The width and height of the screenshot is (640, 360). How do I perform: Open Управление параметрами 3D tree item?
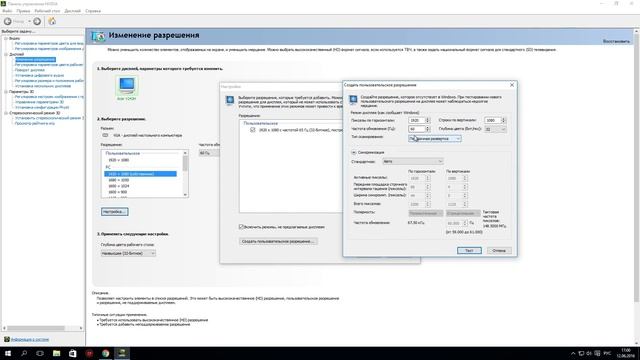[39, 102]
